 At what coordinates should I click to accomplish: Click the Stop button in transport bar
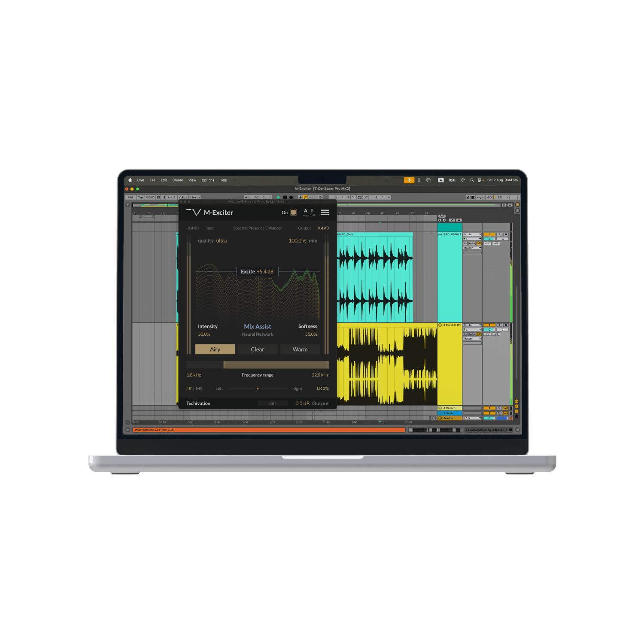285,197
